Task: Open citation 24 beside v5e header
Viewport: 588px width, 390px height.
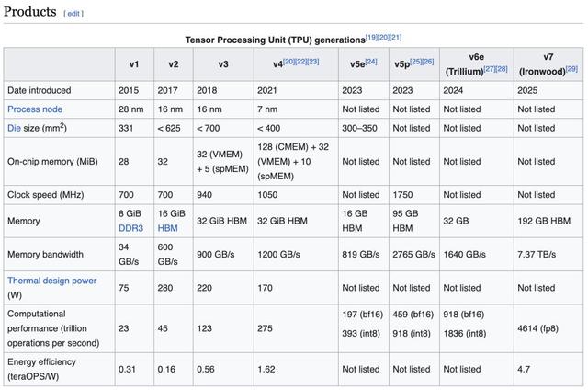Action: point(370,60)
